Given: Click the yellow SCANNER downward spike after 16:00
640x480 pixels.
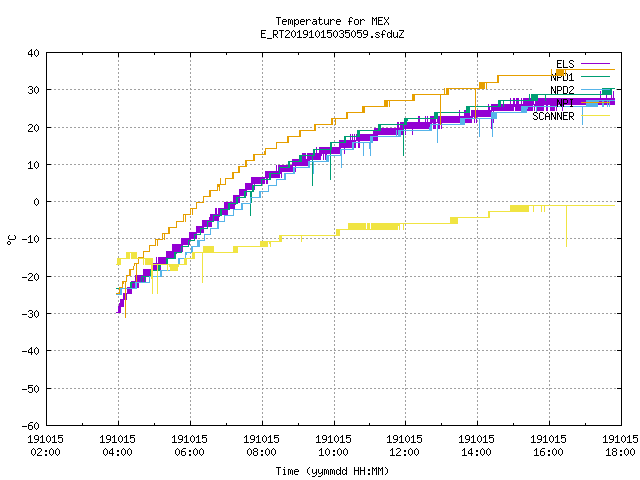Looking at the screenshot, I should [x=567, y=226].
